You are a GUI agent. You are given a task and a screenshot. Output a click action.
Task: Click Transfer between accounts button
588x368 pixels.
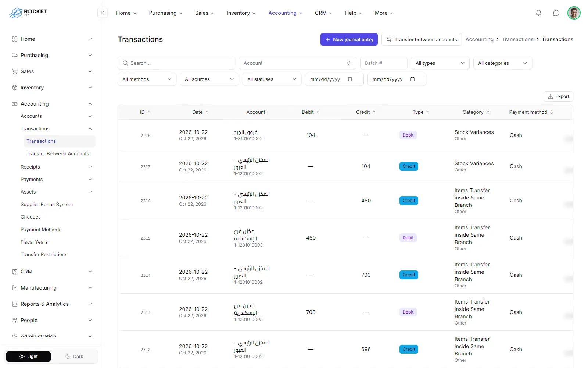(422, 39)
